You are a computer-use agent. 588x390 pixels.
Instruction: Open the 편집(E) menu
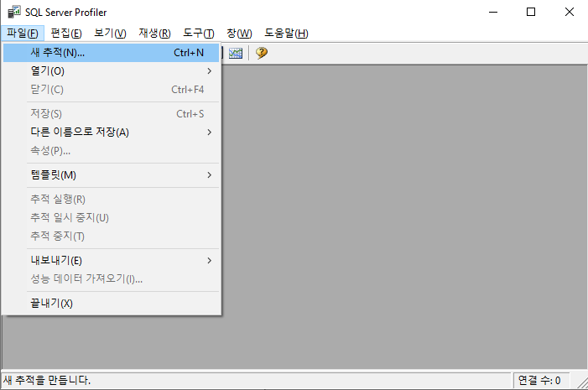click(66, 34)
